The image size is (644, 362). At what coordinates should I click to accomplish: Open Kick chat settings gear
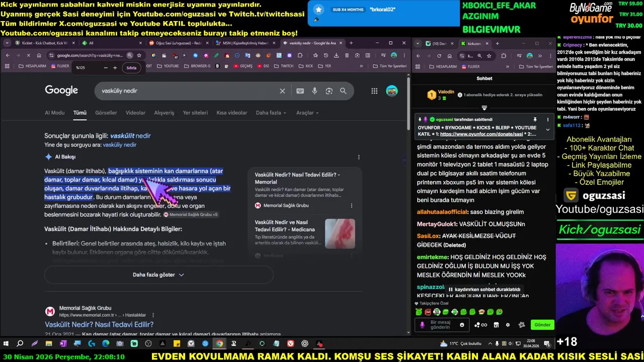point(508,325)
